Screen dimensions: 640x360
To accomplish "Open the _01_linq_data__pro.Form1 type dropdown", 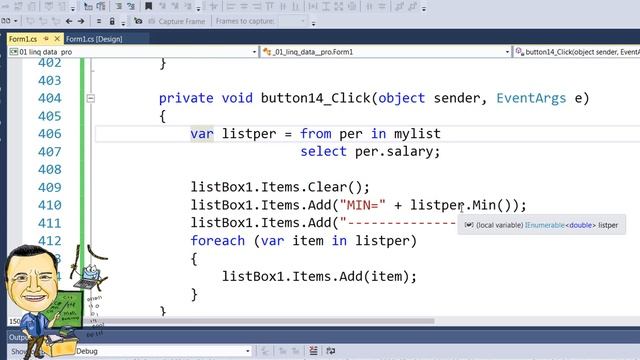I will (x=507, y=52).
